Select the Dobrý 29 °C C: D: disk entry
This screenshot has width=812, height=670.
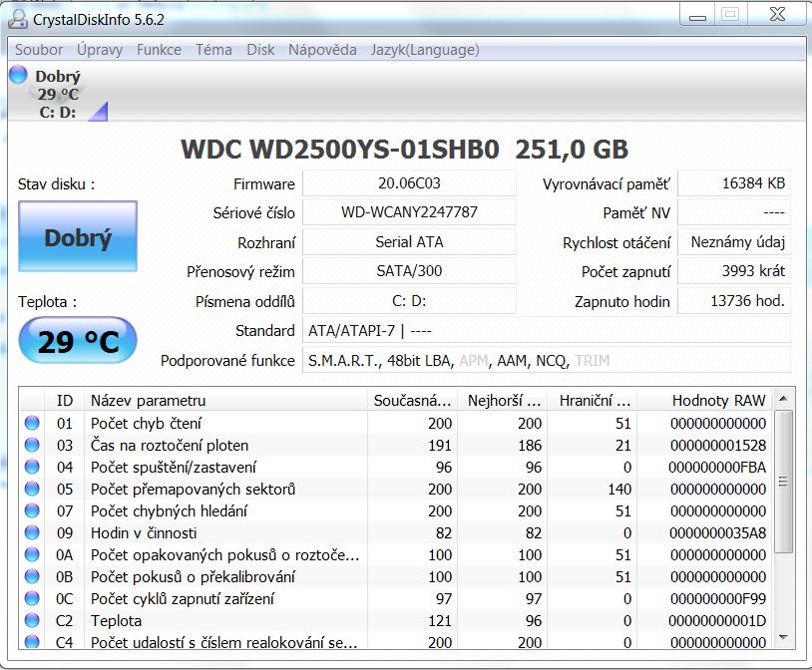coord(57,93)
